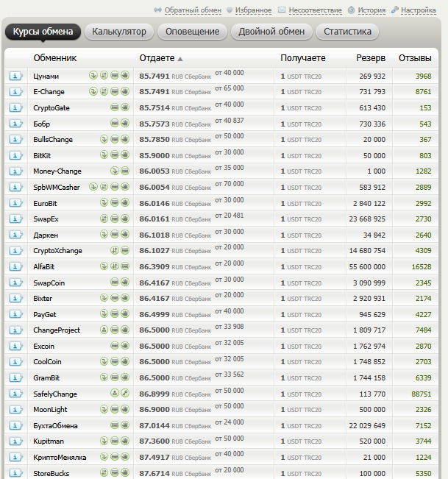Click rate 87.3600 in Kupitman row

coord(154,441)
